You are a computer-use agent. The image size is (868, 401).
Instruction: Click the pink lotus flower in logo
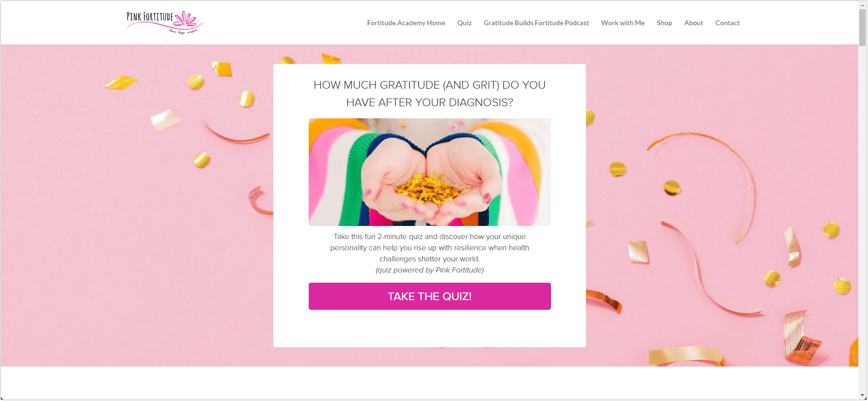tap(186, 19)
